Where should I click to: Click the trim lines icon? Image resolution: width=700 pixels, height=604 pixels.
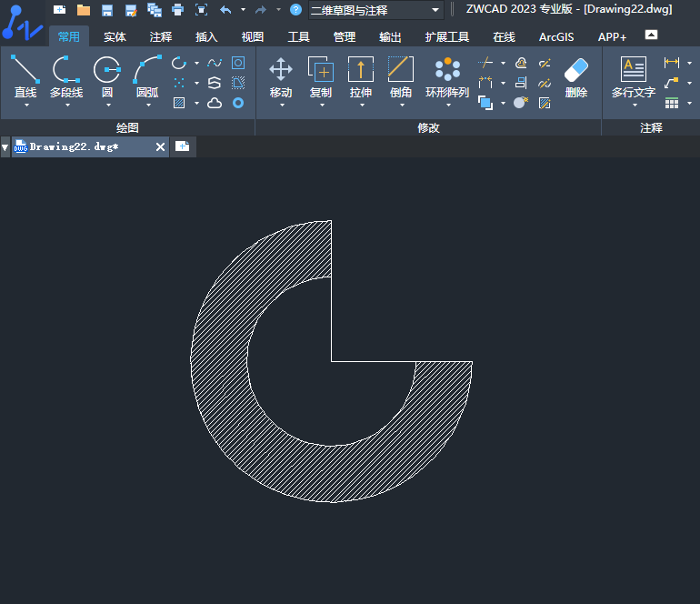(x=485, y=63)
